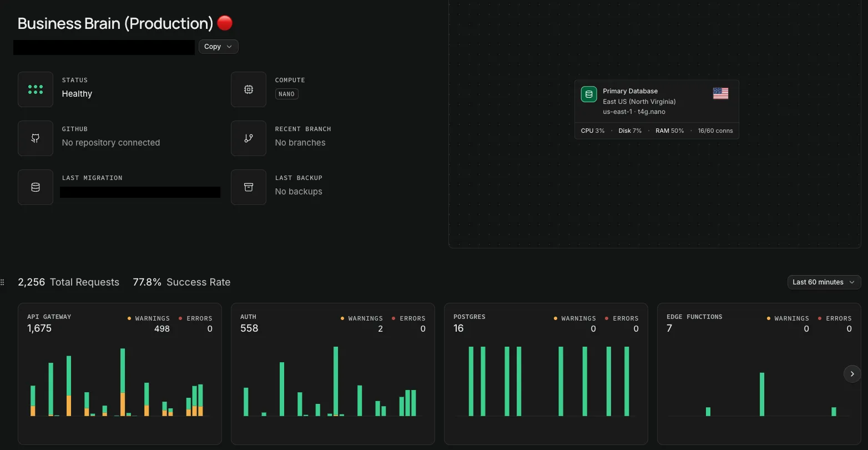Click the Business Brain (Production) title
This screenshot has width=868, height=450.
coord(115,23)
